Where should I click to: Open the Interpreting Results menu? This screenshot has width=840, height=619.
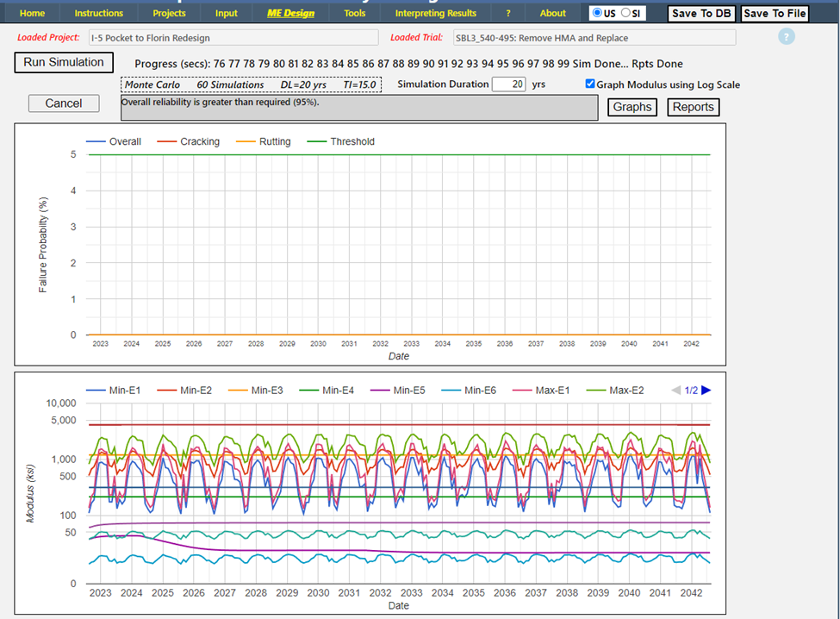(435, 13)
